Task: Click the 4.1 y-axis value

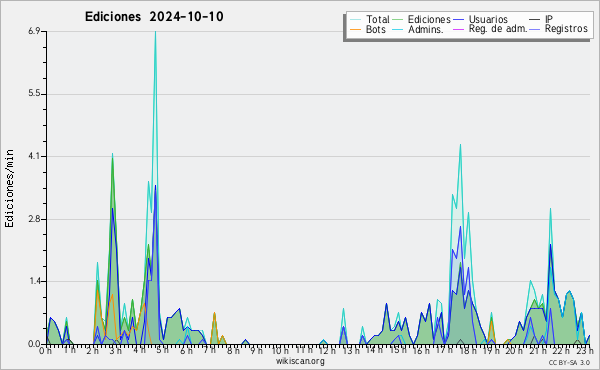Action: [34, 156]
